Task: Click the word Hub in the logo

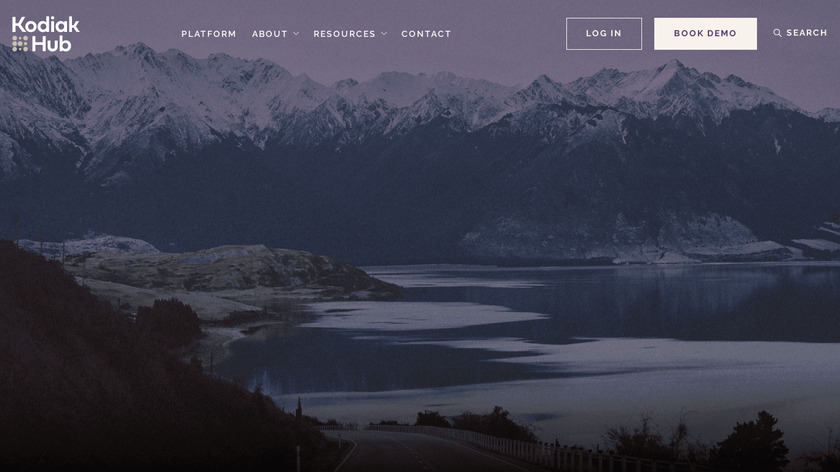Action: click(x=51, y=44)
